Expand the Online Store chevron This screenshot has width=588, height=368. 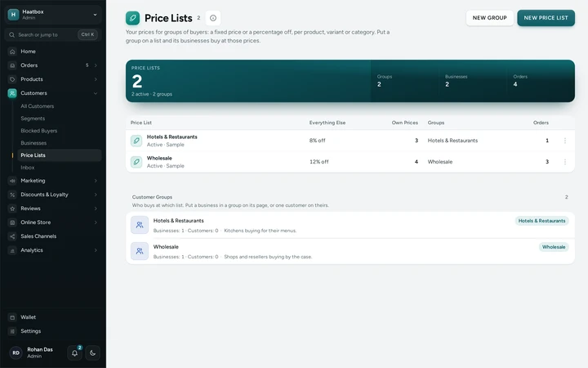96,222
